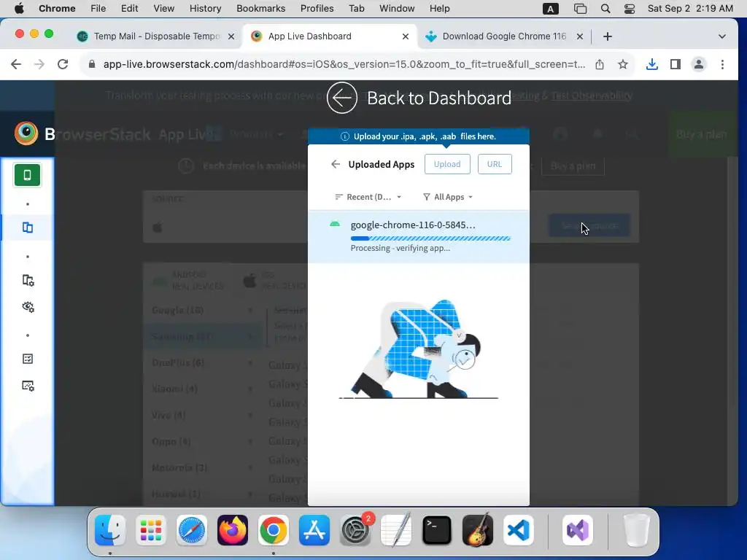This screenshot has height=560, width=747.
Task: Bookmark this page with the star icon
Action: click(x=623, y=64)
